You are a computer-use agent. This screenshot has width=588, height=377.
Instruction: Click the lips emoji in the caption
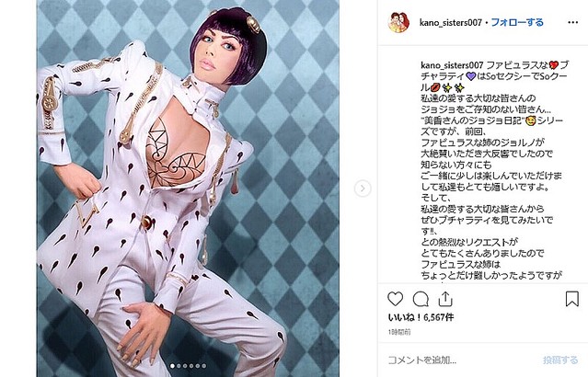pos(435,87)
